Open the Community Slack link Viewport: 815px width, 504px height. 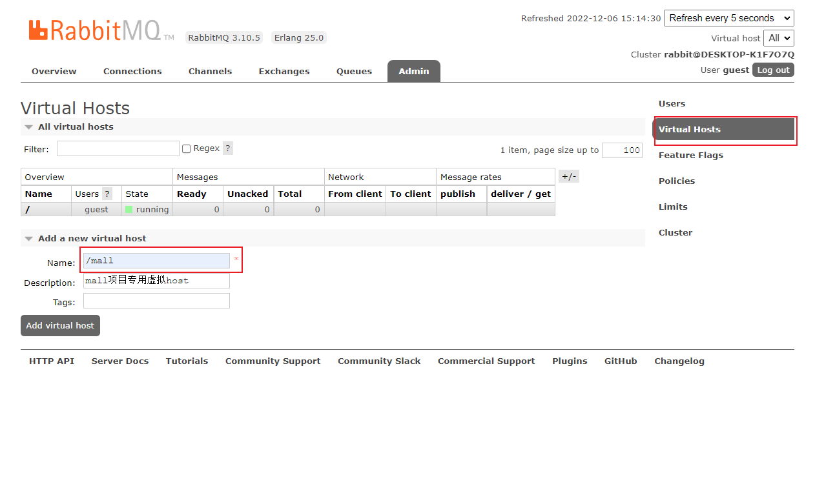[x=379, y=361]
